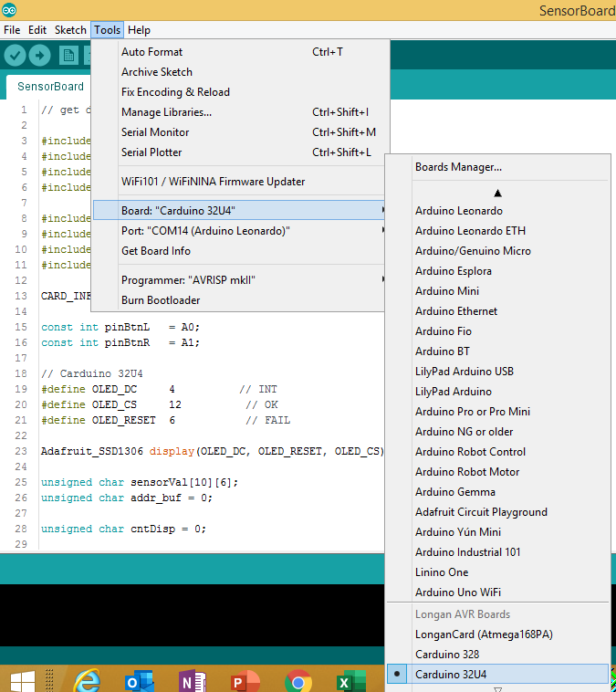Open the Edit menu

[37, 30]
